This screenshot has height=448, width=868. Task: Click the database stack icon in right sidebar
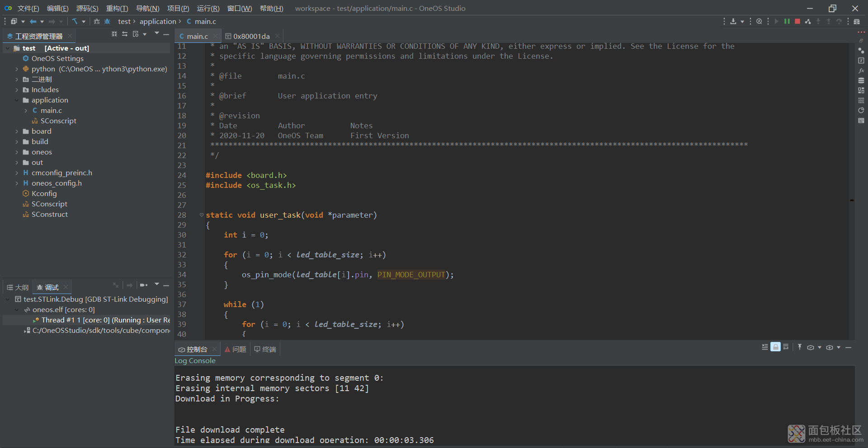click(x=861, y=80)
